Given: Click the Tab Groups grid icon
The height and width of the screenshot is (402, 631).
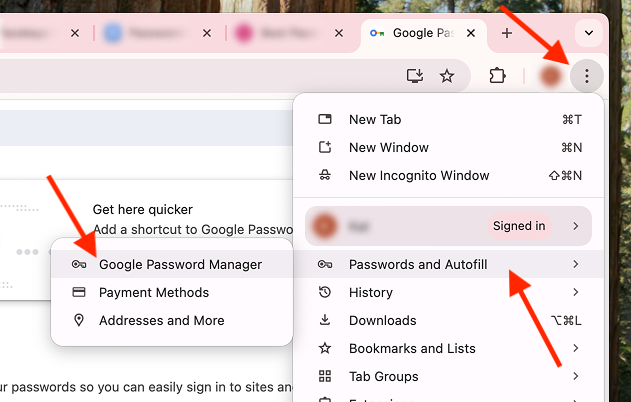Looking at the screenshot, I should 325,376.
